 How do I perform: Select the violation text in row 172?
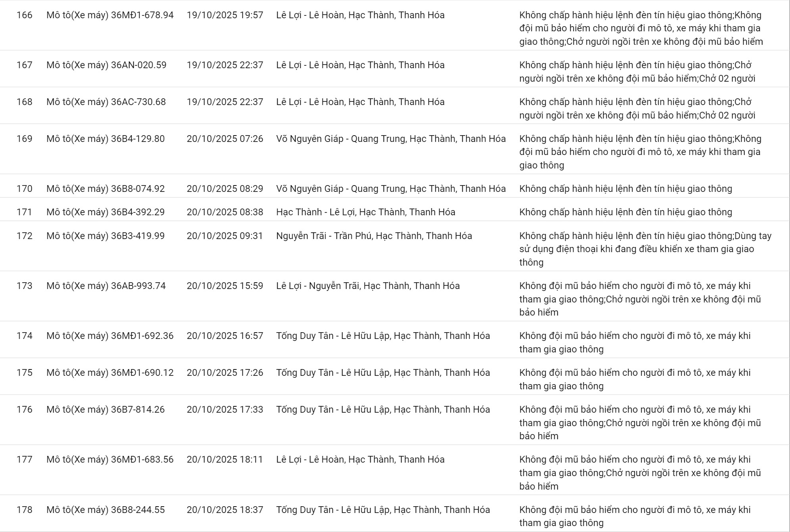click(x=645, y=249)
